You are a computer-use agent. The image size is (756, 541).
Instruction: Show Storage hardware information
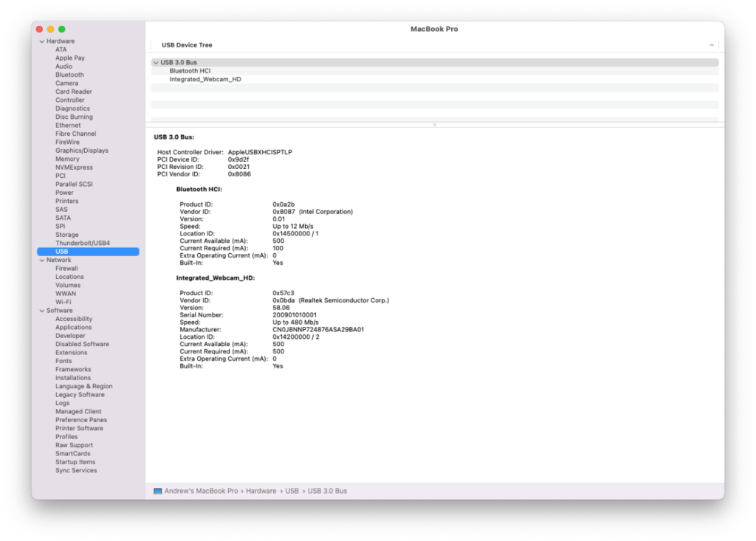click(x=66, y=235)
